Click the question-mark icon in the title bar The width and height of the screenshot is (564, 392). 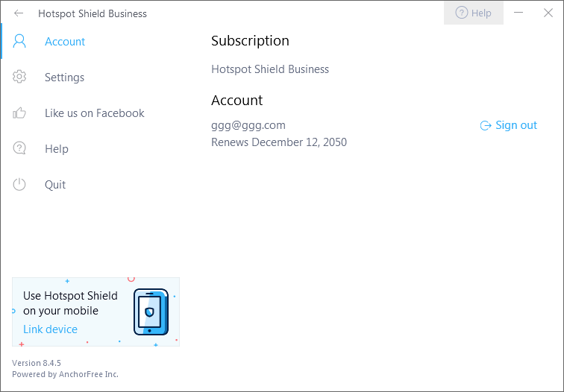[x=461, y=13]
